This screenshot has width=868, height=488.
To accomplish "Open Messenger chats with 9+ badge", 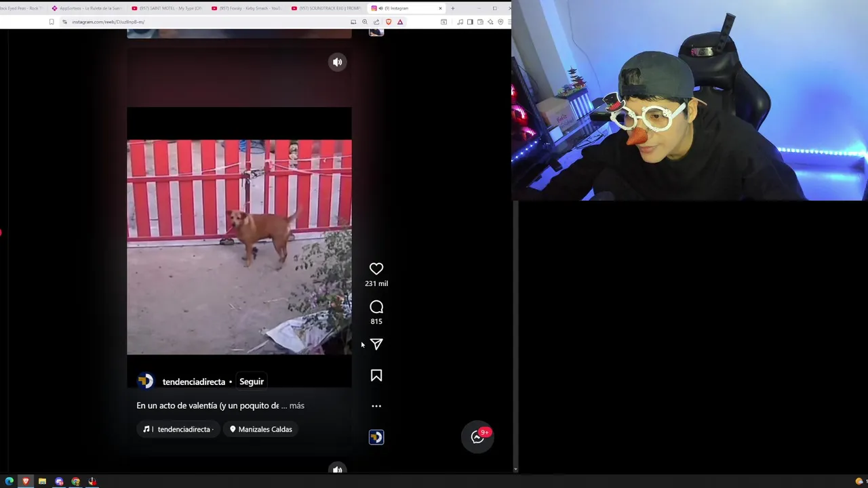I will [x=477, y=437].
